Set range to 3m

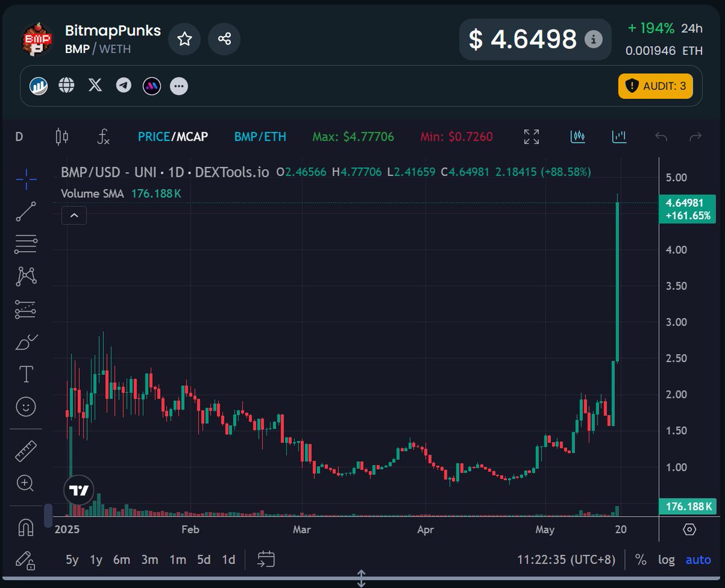pos(150,560)
